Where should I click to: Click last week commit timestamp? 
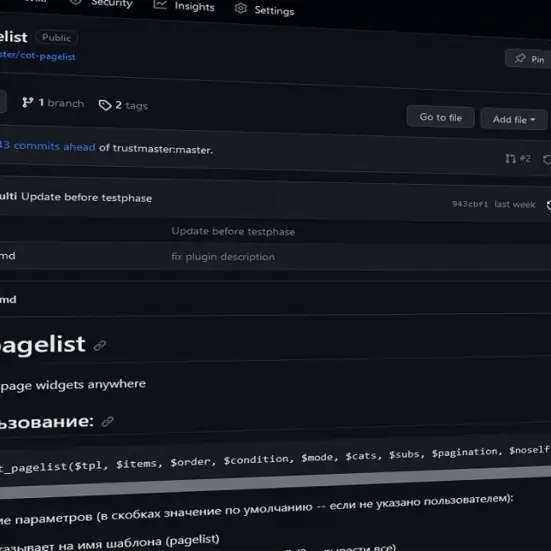point(514,205)
